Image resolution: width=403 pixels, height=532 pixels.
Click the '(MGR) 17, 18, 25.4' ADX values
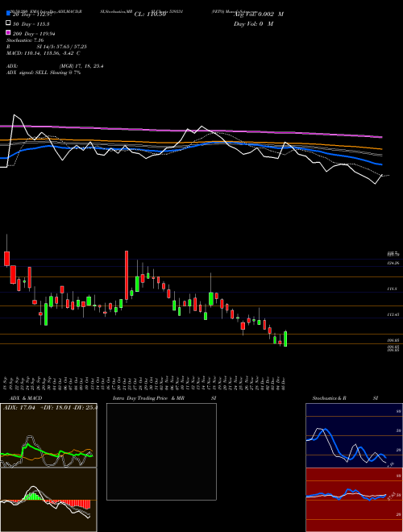point(81,66)
